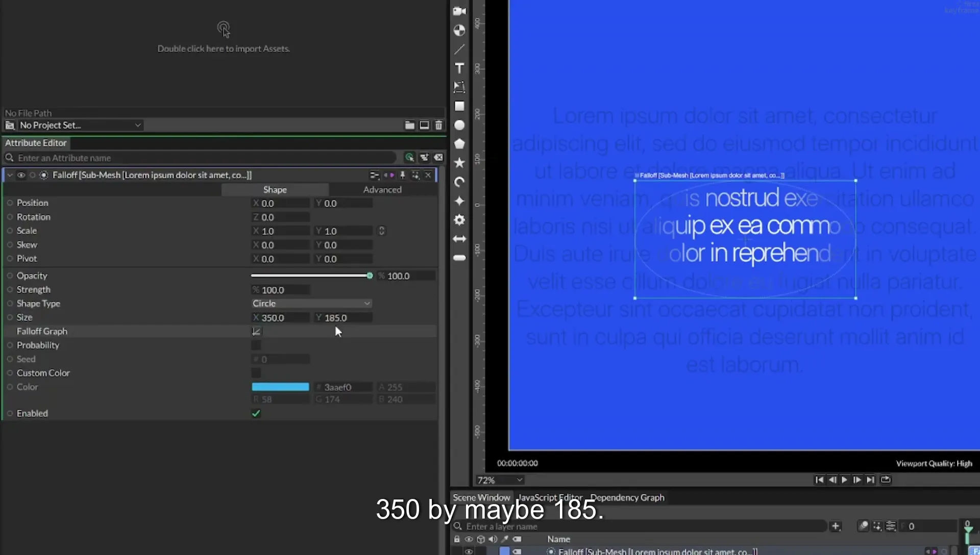Toggle the Loop playback button
The width and height of the screenshot is (980, 555).
886,480
